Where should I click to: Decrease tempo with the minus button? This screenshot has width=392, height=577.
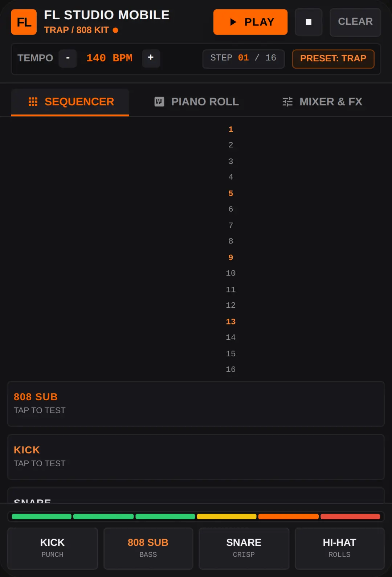coord(68,58)
